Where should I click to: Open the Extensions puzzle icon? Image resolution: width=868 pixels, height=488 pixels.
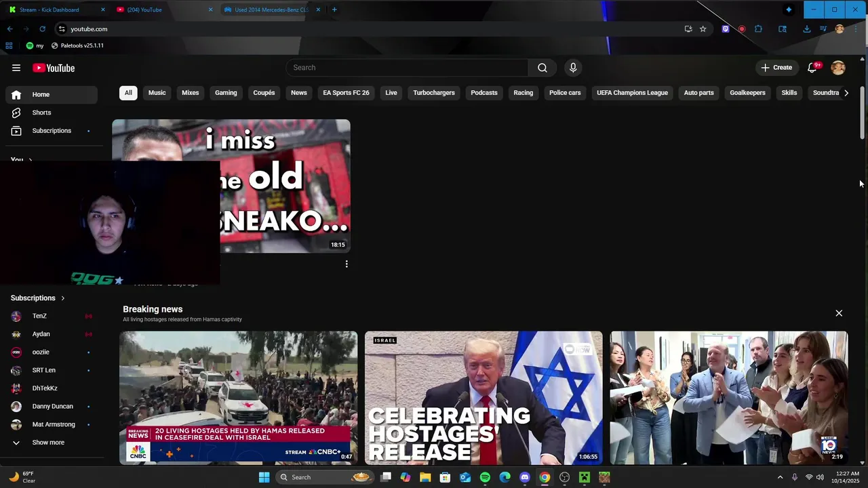[758, 29]
